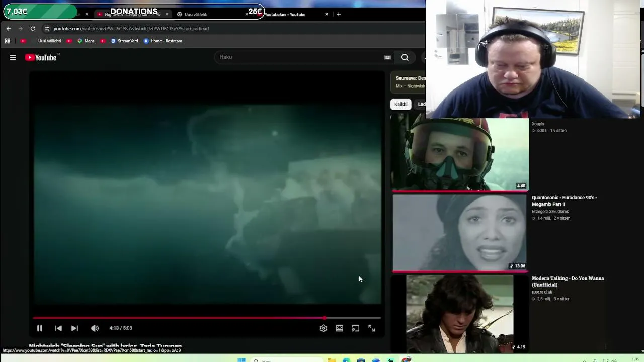Image resolution: width=644 pixels, height=362 pixels.
Task: Open Modern Talking - Do You Wanna title
Action: pos(568,281)
